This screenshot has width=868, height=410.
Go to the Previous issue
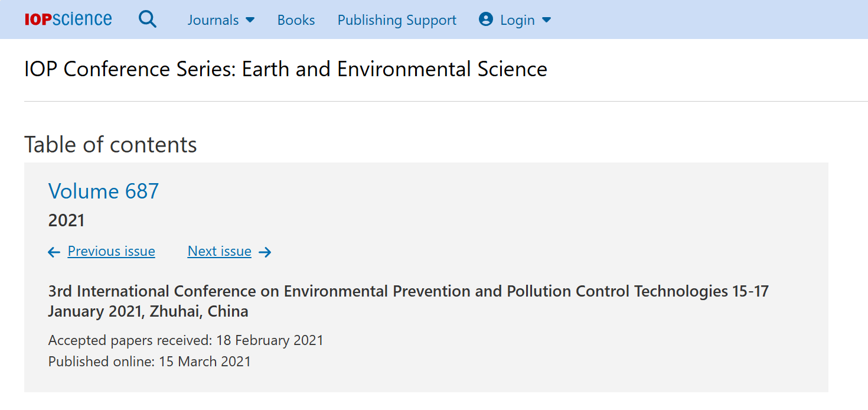pos(111,251)
